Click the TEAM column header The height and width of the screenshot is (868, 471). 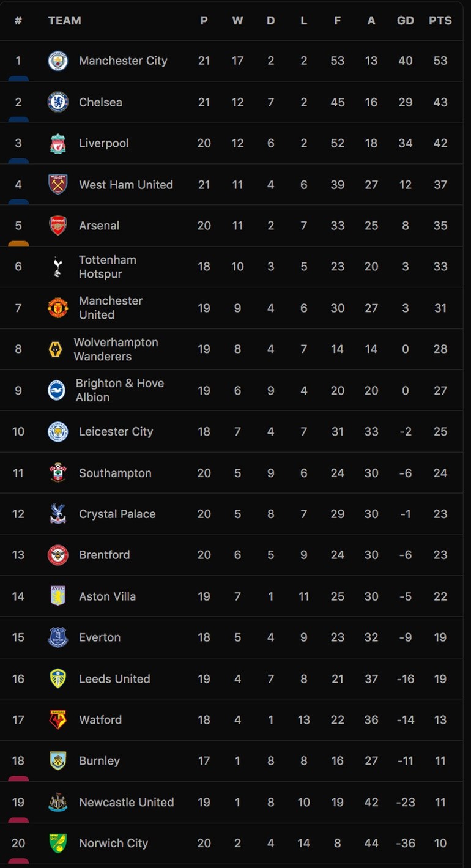pyautogui.click(x=64, y=20)
